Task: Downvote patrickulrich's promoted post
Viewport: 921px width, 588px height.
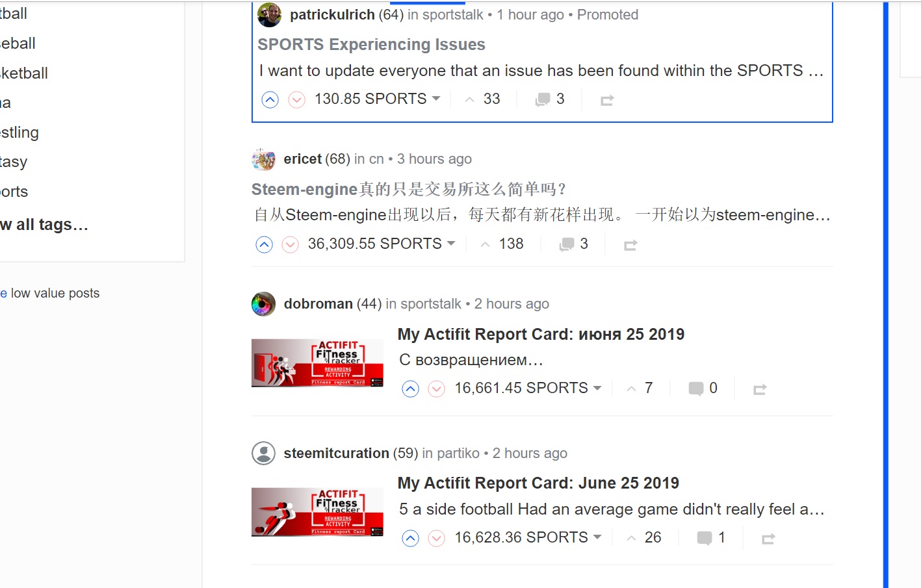Action: [x=296, y=99]
